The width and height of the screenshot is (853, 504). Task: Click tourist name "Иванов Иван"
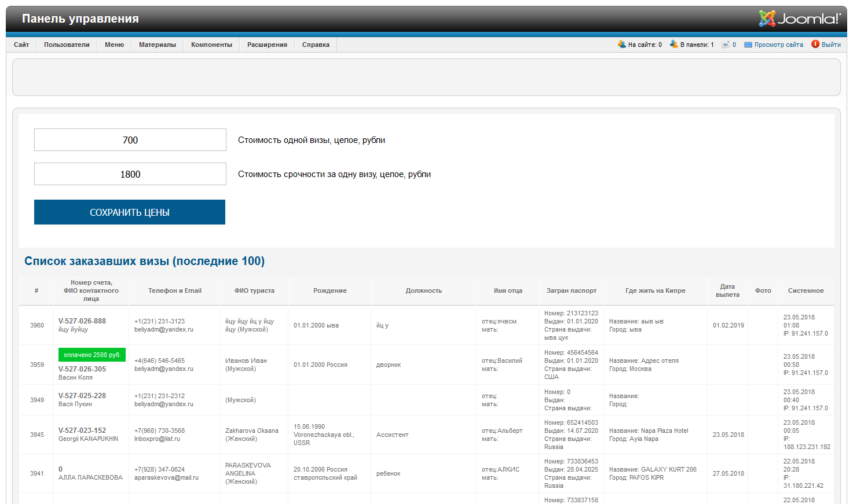(246, 360)
